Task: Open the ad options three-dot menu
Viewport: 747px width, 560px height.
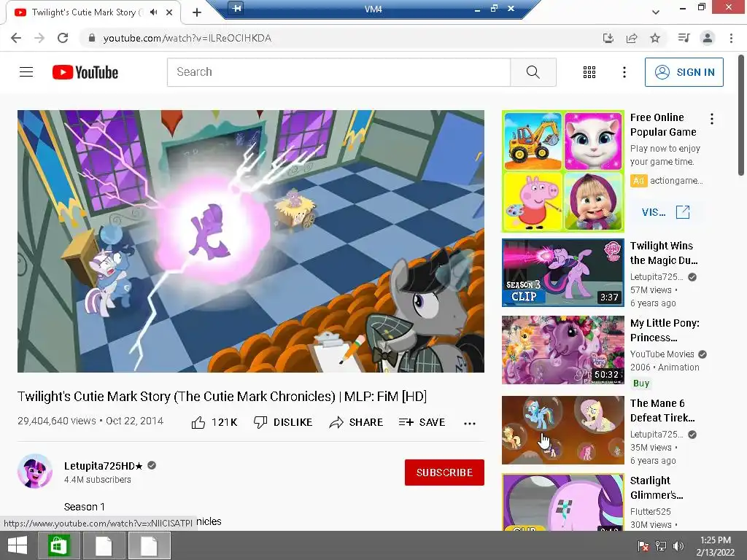Action: point(712,119)
